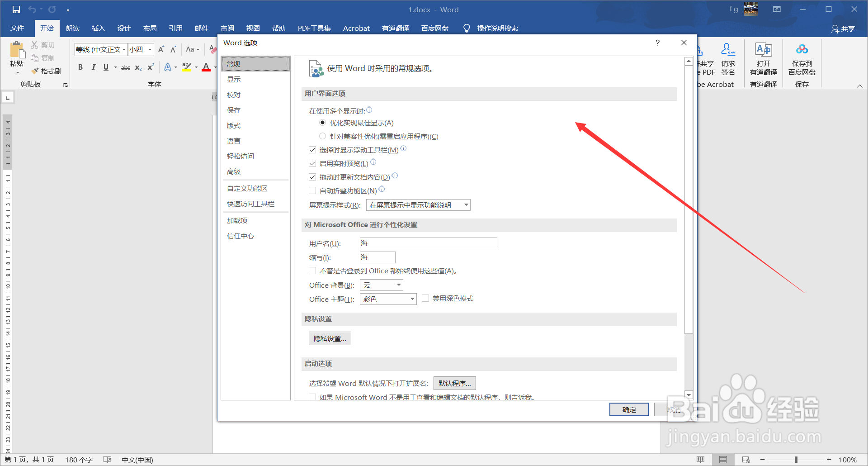
Task: Click the Save icon in quick access toolbar
Action: [16, 10]
